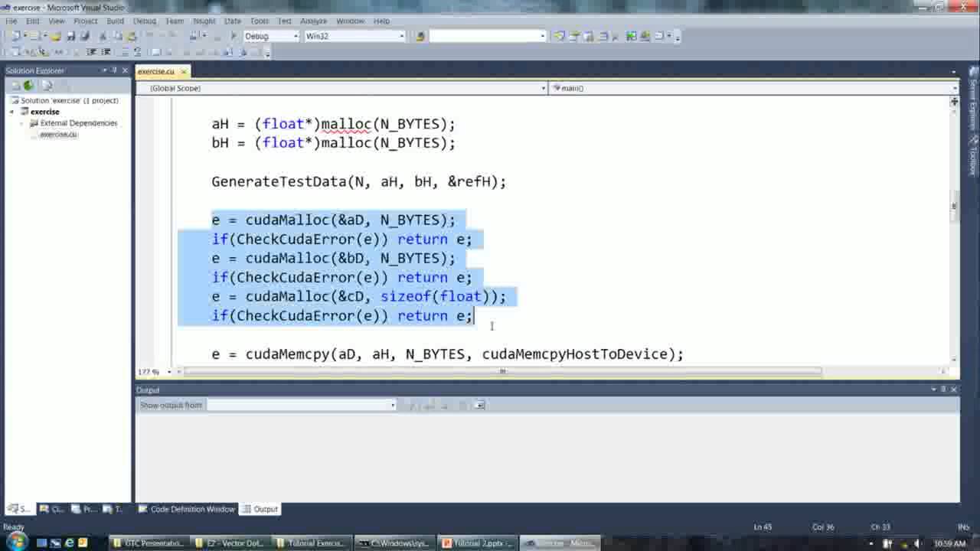Viewport: 980px width, 551px height.
Task: Open Output panel window position menu
Action: pos(933,390)
